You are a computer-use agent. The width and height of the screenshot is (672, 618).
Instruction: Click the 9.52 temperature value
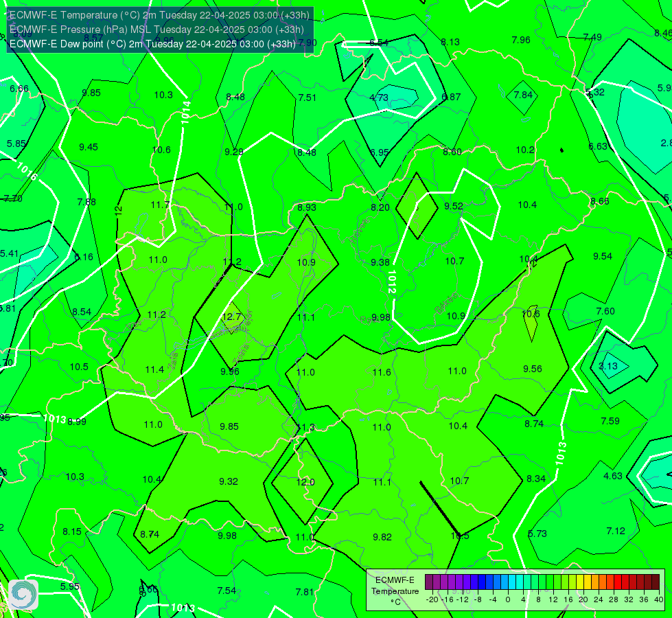pyautogui.click(x=454, y=206)
